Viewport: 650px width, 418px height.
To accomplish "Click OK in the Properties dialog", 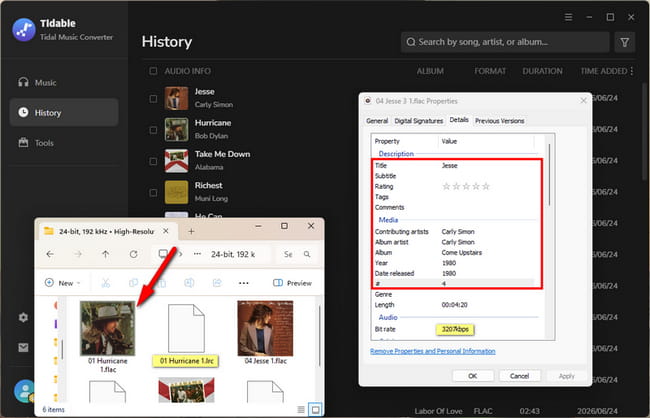I will click(473, 376).
